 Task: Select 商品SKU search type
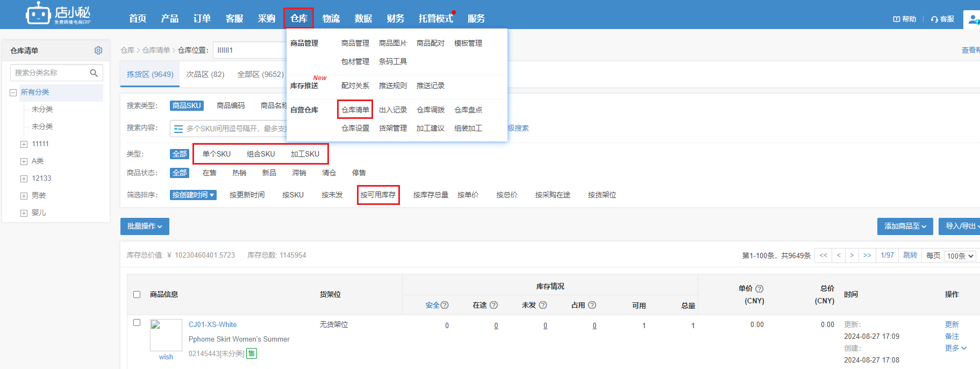(187, 105)
